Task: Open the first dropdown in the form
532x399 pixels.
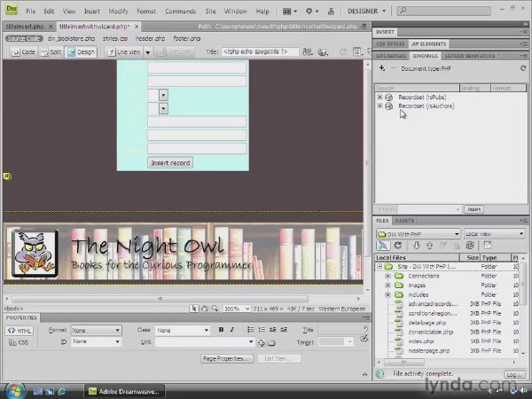Action: [163, 95]
